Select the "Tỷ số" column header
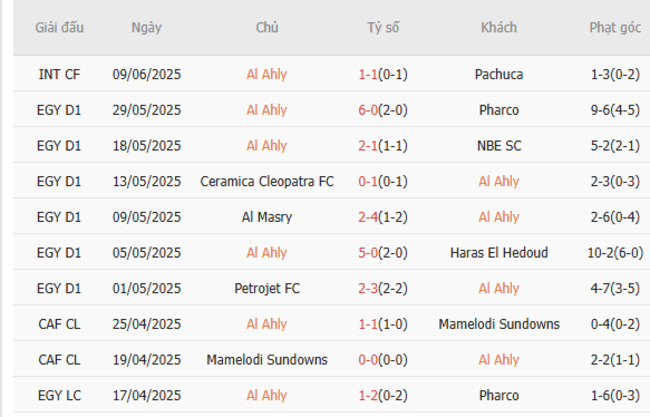Screen dimensions: 650x417 [x=383, y=27]
